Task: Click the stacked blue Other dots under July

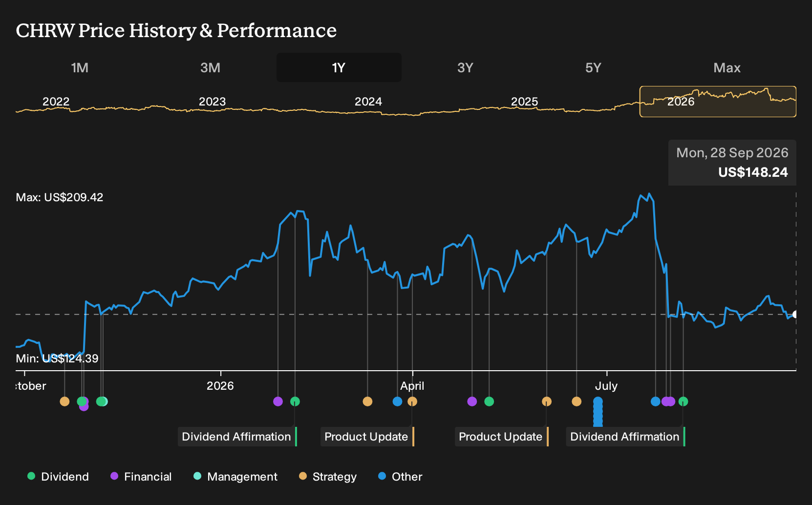Action: point(598,412)
